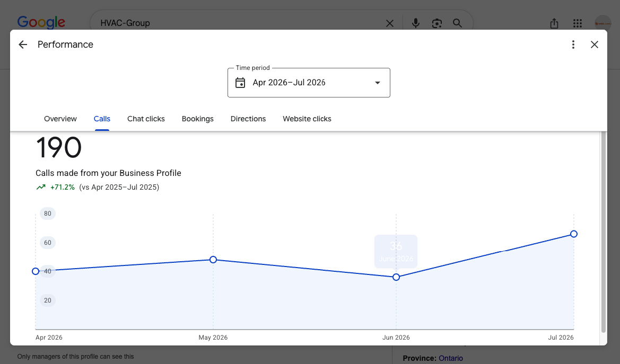This screenshot has height=364, width=620.
Task: Click the vertical scrollbar of the dialog
Action: [604, 232]
